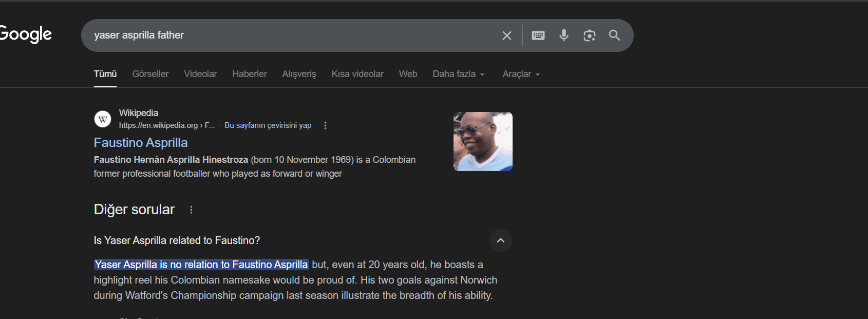Click the Wikipedia favicon next to result
This screenshot has width=868, height=319.
pyautogui.click(x=103, y=119)
